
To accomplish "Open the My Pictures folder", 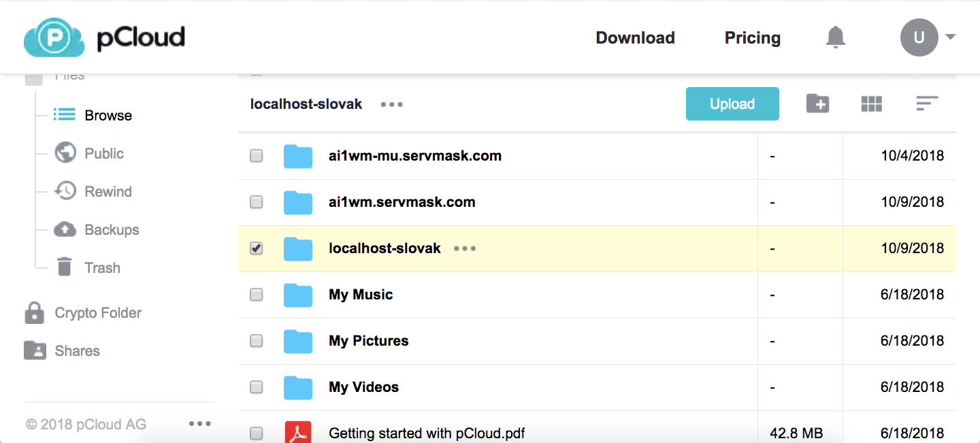I will point(368,341).
